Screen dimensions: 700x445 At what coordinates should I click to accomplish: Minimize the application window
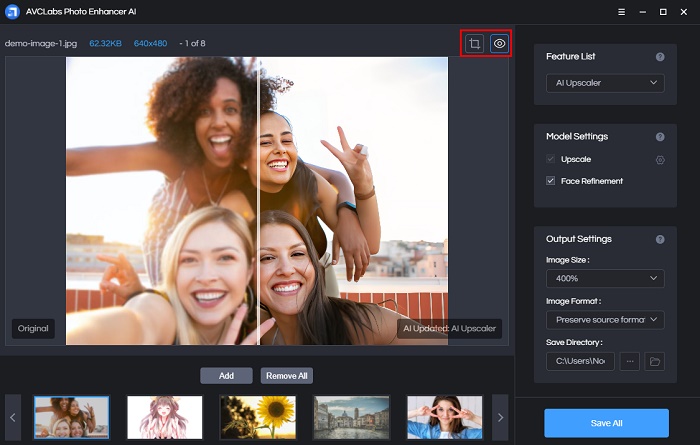(x=642, y=12)
